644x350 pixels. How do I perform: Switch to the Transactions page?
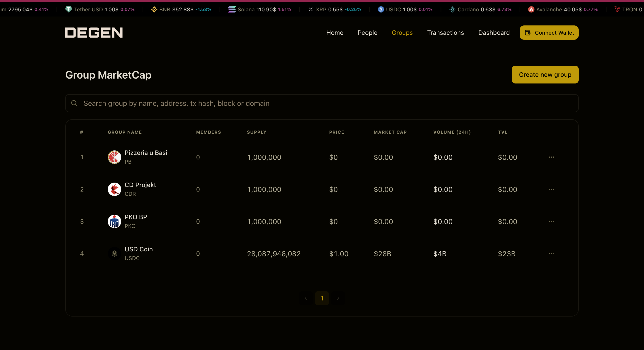[x=445, y=33]
